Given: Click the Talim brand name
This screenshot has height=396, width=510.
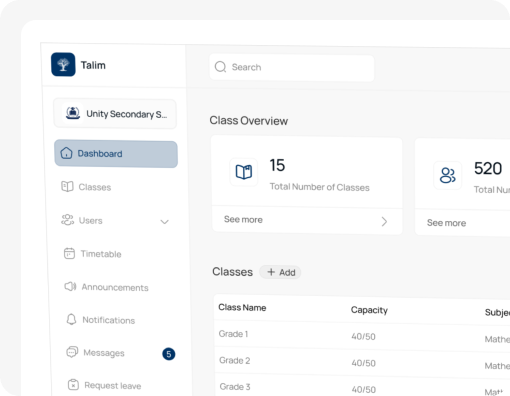Looking at the screenshot, I should 93,65.
